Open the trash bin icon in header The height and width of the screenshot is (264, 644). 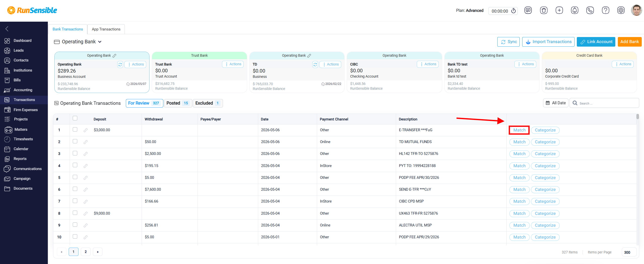point(544,10)
